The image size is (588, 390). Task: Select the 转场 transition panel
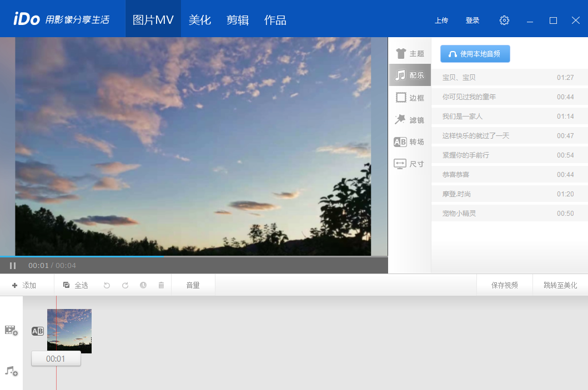[x=410, y=142]
